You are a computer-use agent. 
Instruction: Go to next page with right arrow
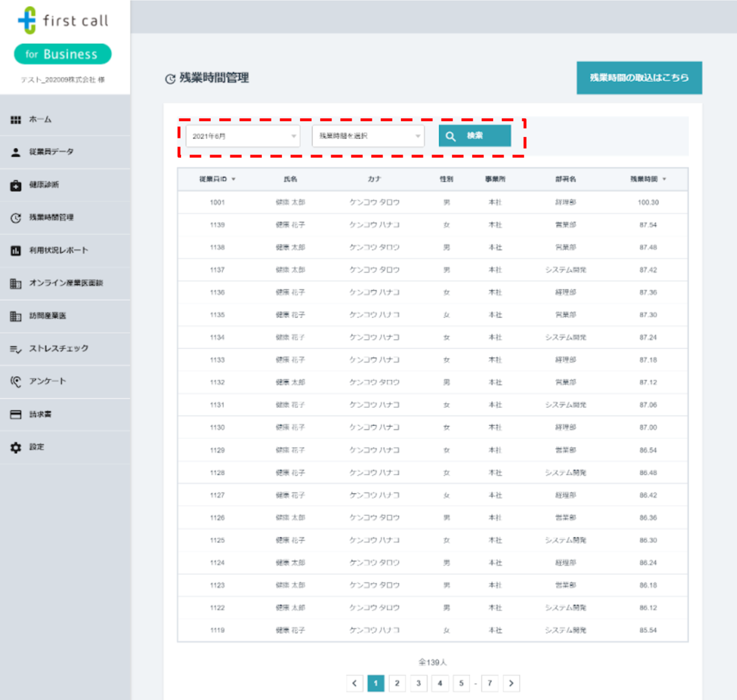(x=511, y=683)
